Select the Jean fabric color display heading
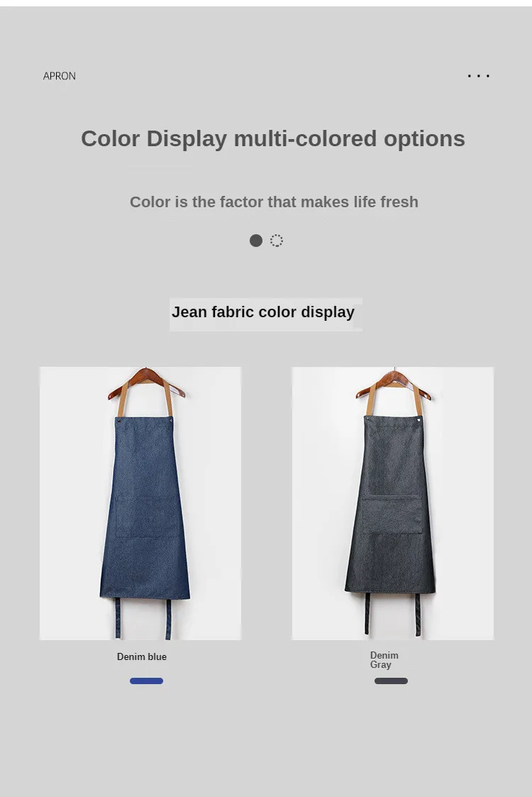Viewport: 532px width, 797px height. pyautogui.click(x=263, y=312)
